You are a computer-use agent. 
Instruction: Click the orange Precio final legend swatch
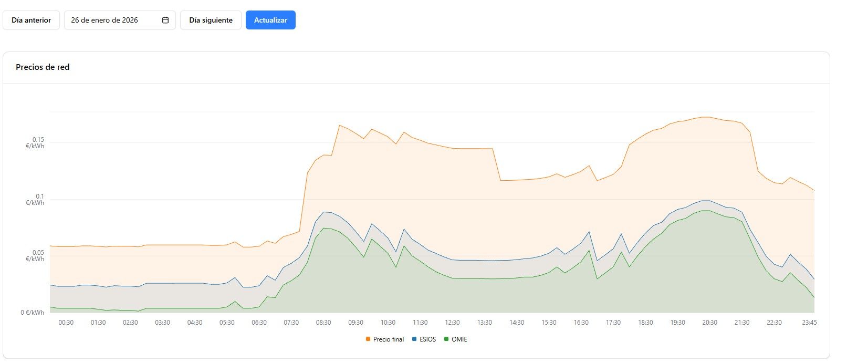click(x=368, y=339)
